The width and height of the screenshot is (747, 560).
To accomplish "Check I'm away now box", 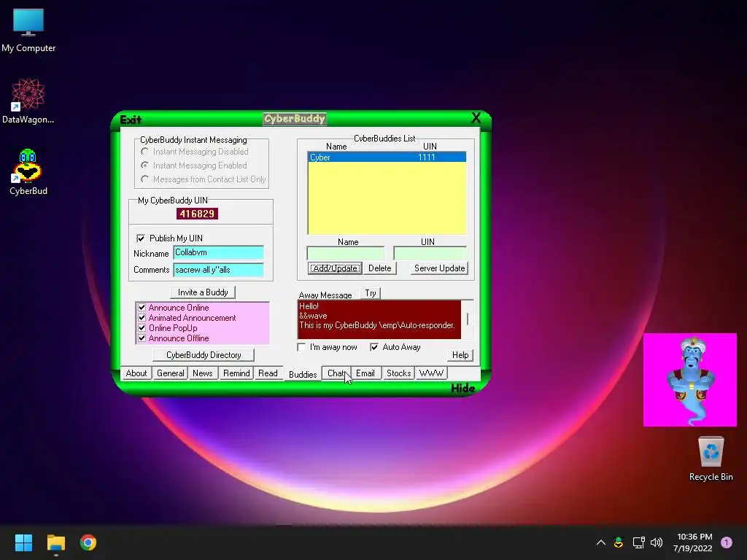I will [301, 347].
